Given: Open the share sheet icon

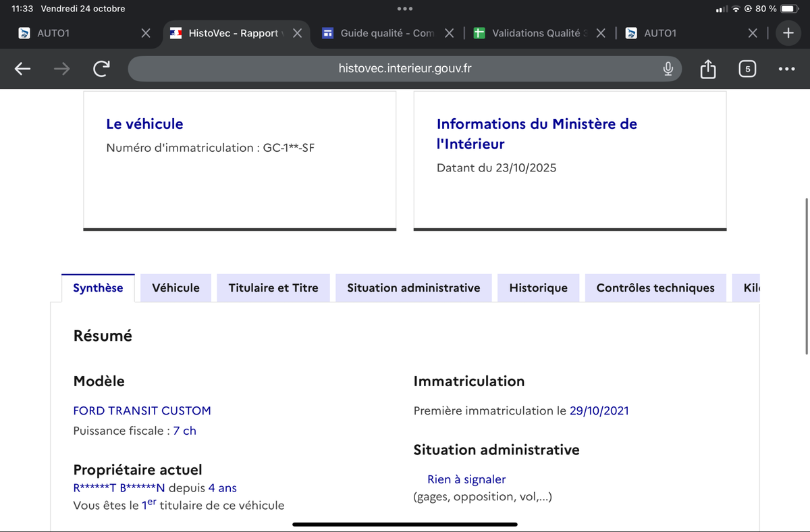Looking at the screenshot, I should click(707, 68).
